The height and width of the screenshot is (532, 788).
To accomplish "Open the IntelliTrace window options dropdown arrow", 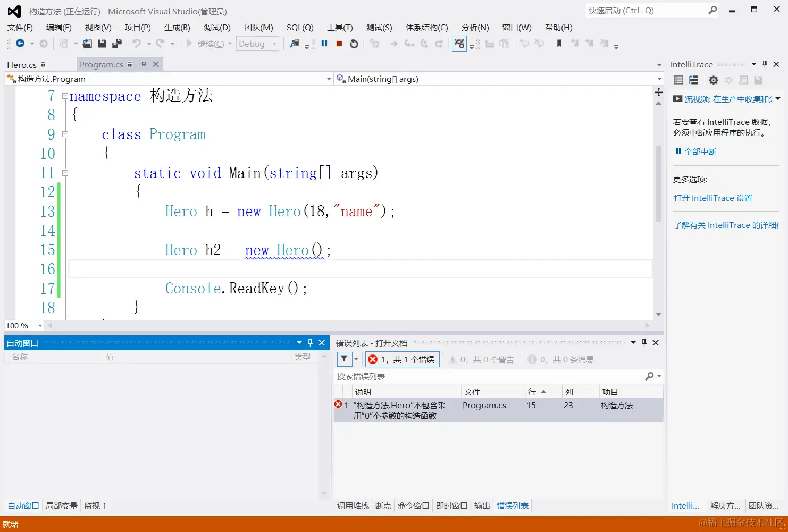I will (754, 64).
